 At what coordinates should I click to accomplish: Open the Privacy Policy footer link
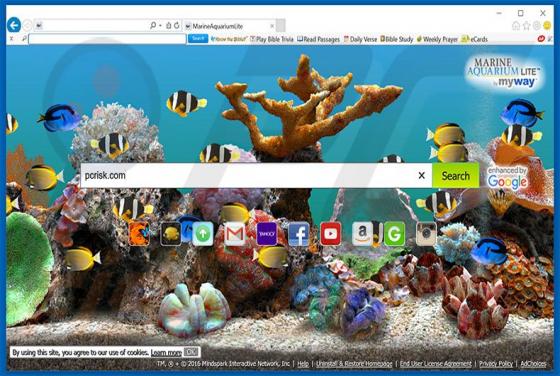point(496,364)
